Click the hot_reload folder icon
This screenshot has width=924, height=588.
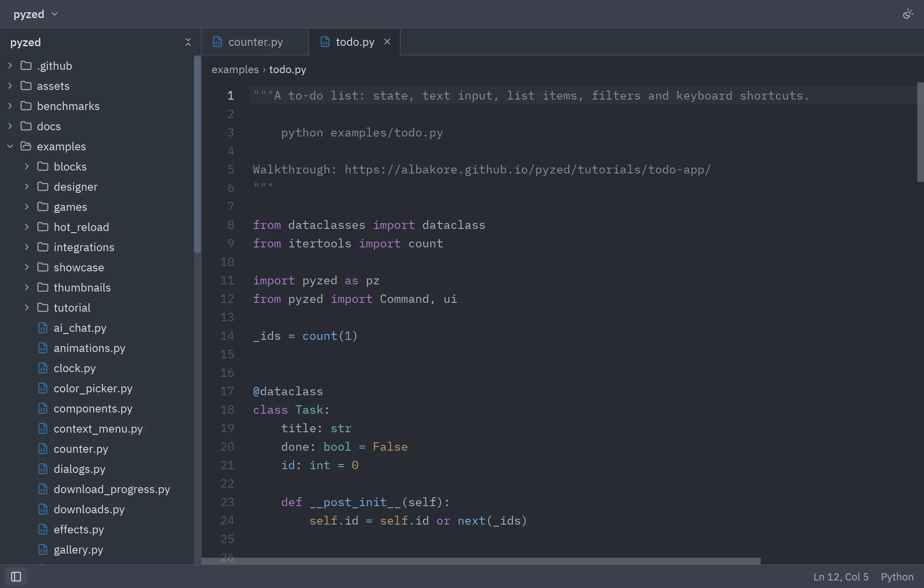click(x=43, y=227)
